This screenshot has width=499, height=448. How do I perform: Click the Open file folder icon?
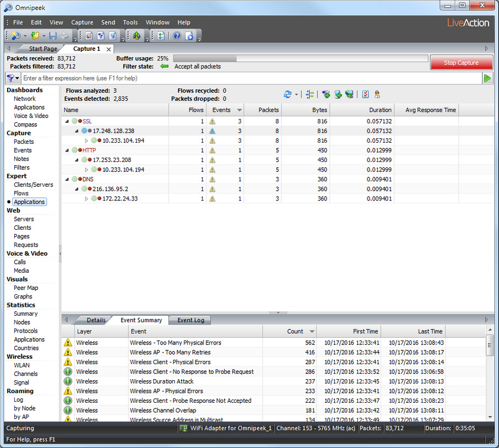[x=35, y=36]
